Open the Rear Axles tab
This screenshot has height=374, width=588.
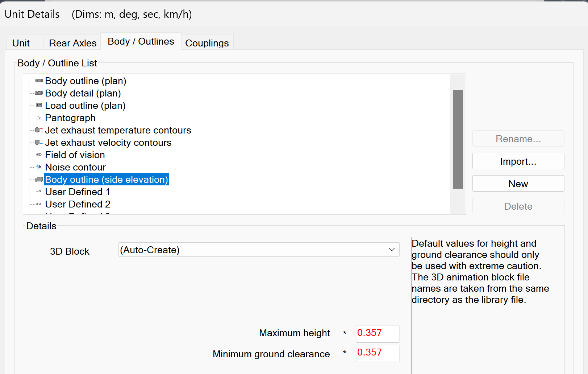click(x=72, y=43)
